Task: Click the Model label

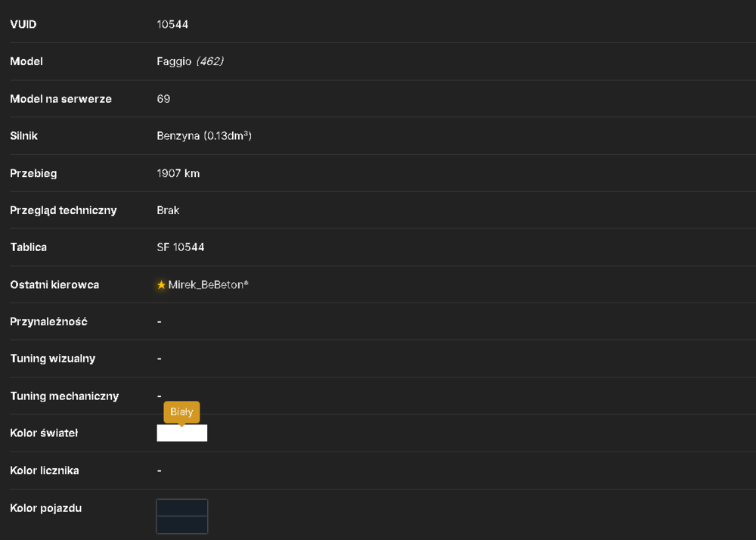Action: point(26,61)
